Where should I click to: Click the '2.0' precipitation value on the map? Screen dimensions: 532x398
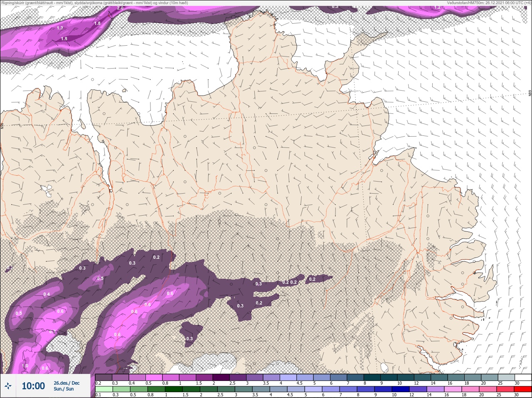coord(120,8)
